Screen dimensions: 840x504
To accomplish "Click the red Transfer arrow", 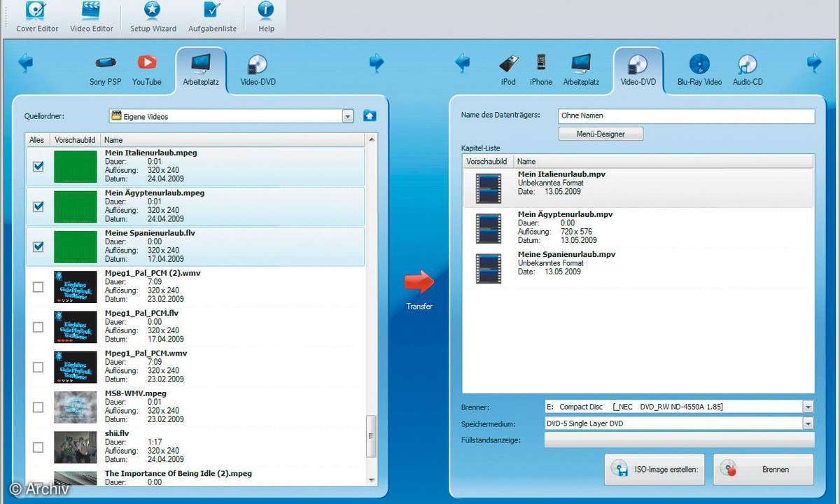I will pyautogui.click(x=419, y=281).
